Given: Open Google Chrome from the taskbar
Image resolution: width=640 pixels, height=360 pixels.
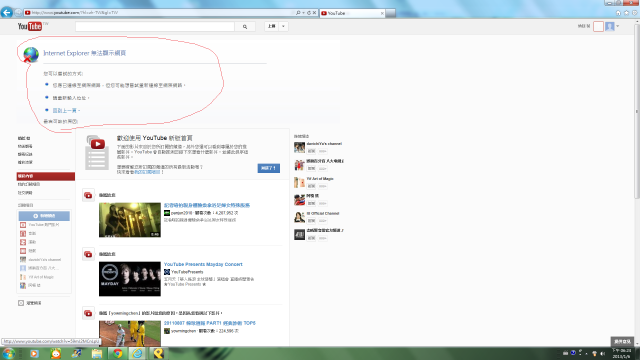Looking at the screenshot, I should (118, 353).
